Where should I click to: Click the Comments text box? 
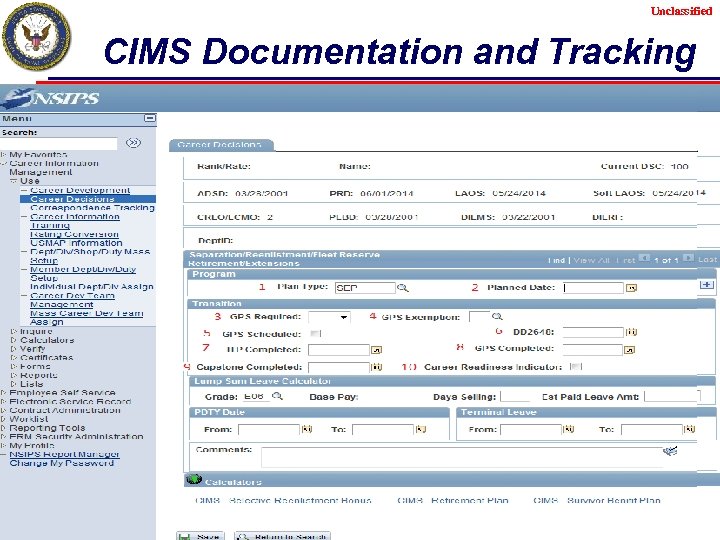coord(462,457)
